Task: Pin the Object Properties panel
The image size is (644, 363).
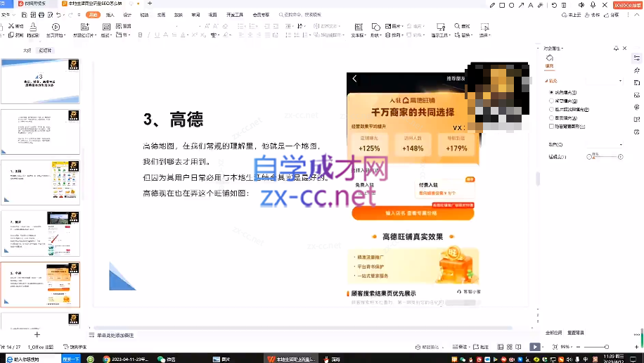Action: click(616, 48)
